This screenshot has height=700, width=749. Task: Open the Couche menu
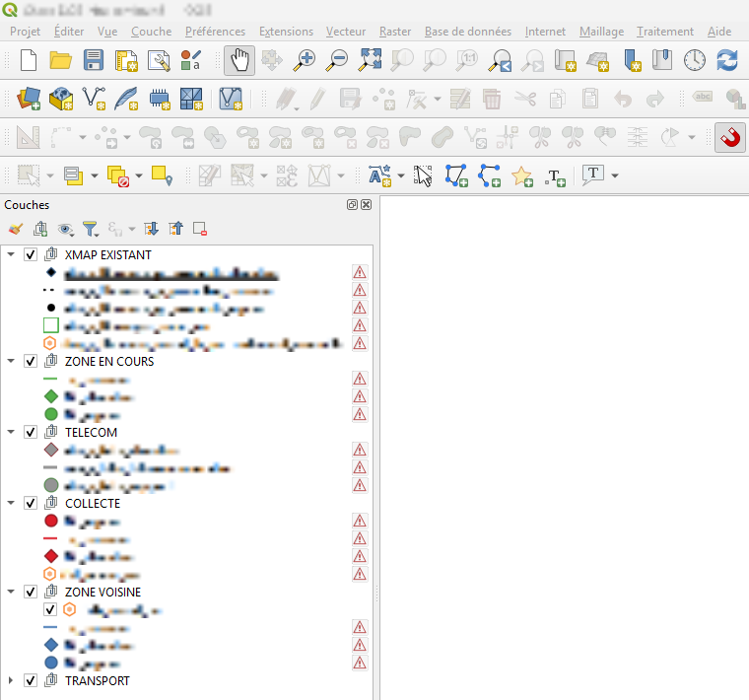coord(152,32)
